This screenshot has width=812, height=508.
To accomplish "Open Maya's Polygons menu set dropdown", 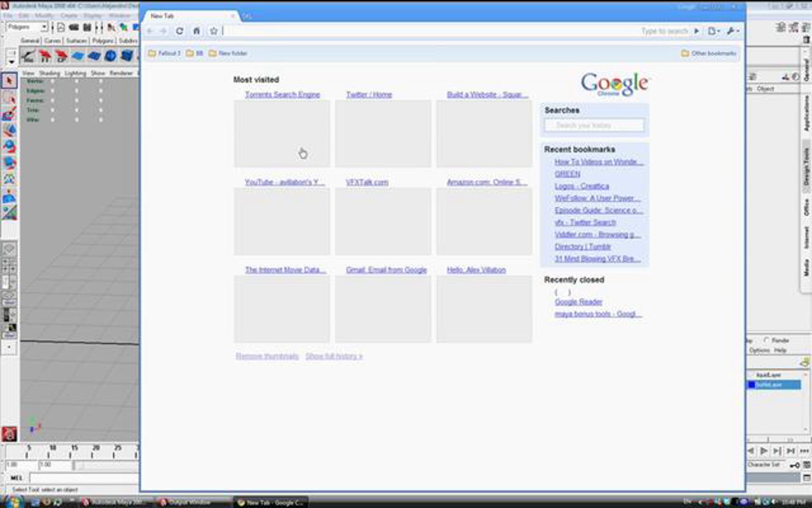I will tap(27, 27).
